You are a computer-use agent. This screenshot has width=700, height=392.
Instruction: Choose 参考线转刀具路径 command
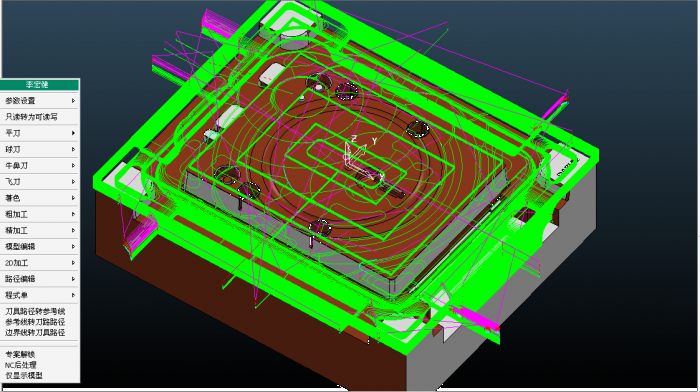(35, 322)
